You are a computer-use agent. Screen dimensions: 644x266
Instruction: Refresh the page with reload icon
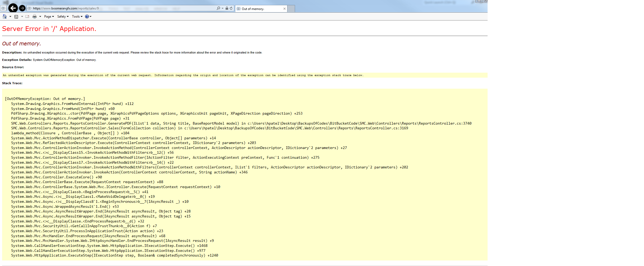[x=231, y=8]
